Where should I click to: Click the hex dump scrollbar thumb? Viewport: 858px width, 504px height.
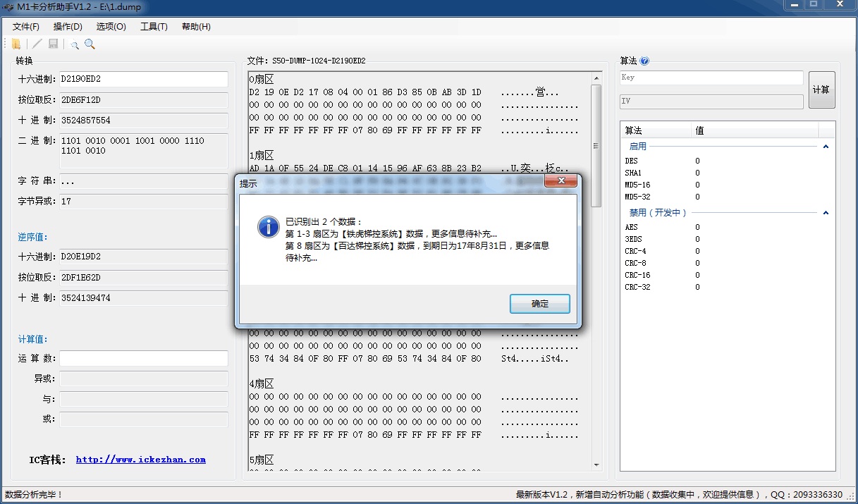596,146
